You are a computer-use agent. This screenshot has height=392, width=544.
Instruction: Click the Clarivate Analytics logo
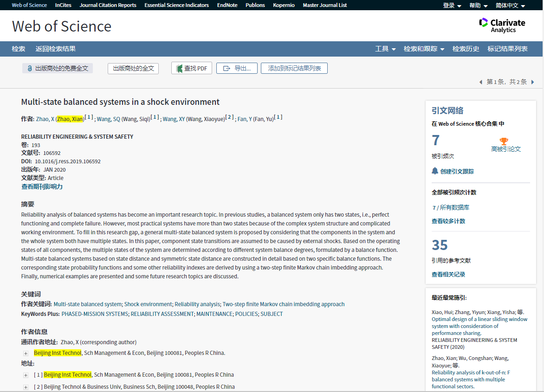pyautogui.click(x=502, y=26)
